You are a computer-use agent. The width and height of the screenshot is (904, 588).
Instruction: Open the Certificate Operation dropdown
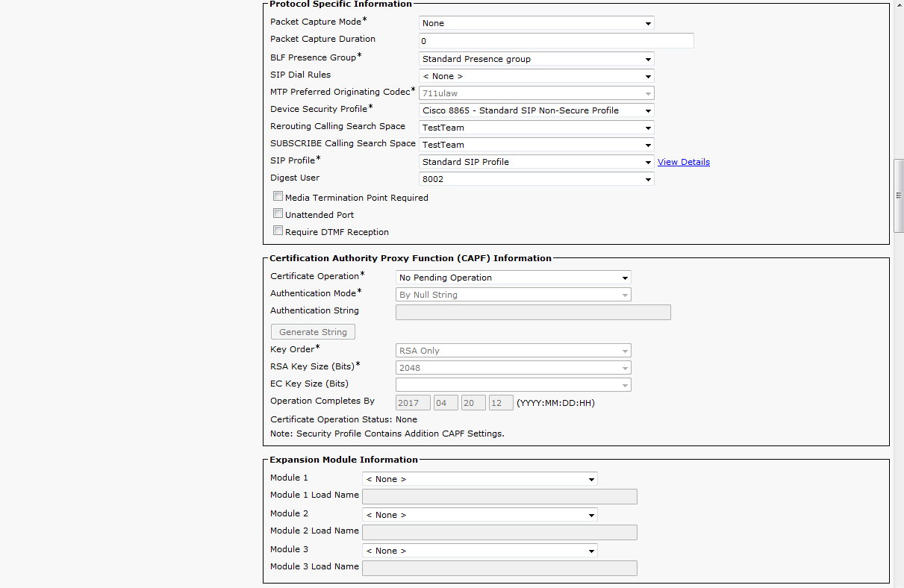point(513,278)
